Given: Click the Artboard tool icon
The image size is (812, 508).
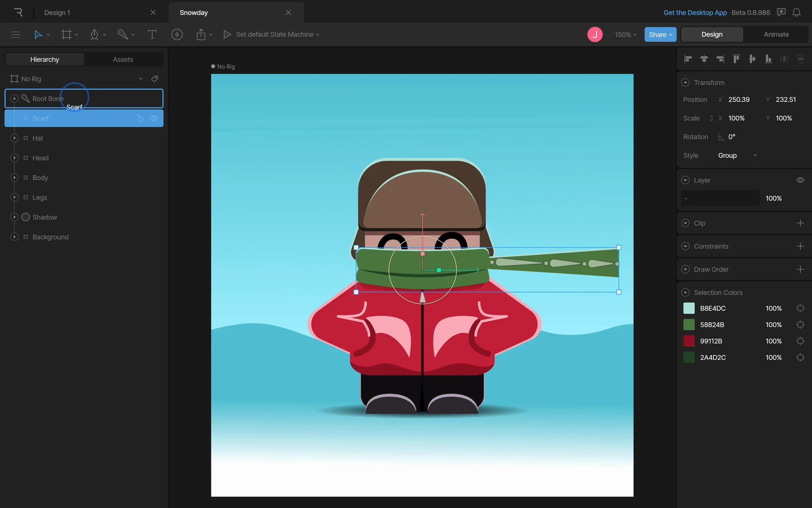Looking at the screenshot, I should coord(66,35).
